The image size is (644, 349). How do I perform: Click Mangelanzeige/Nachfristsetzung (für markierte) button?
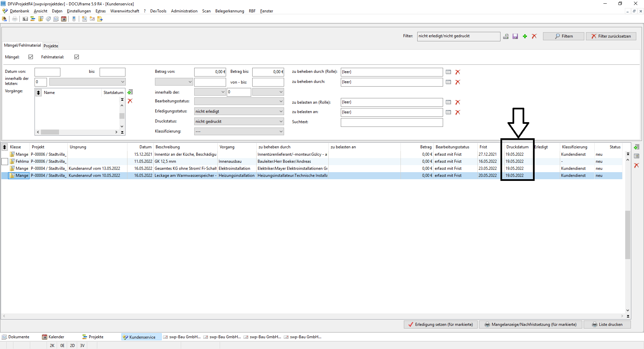(x=531, y=325)
